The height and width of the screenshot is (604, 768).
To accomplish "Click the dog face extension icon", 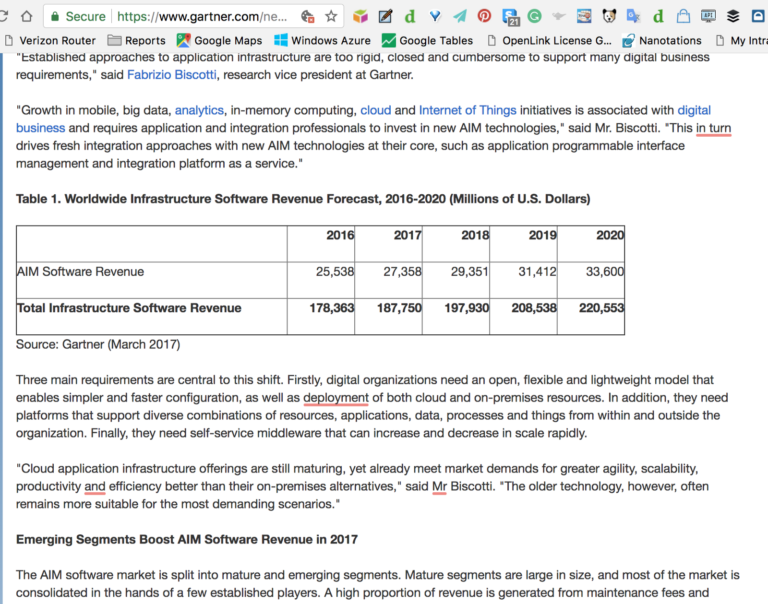I will click(609, 16).
